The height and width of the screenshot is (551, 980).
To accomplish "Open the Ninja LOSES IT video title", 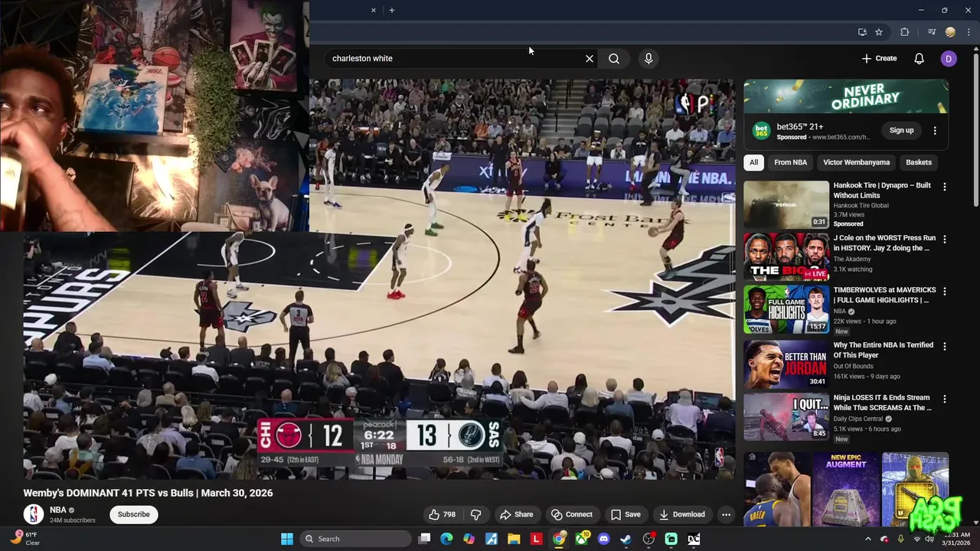I will (882, 403).
